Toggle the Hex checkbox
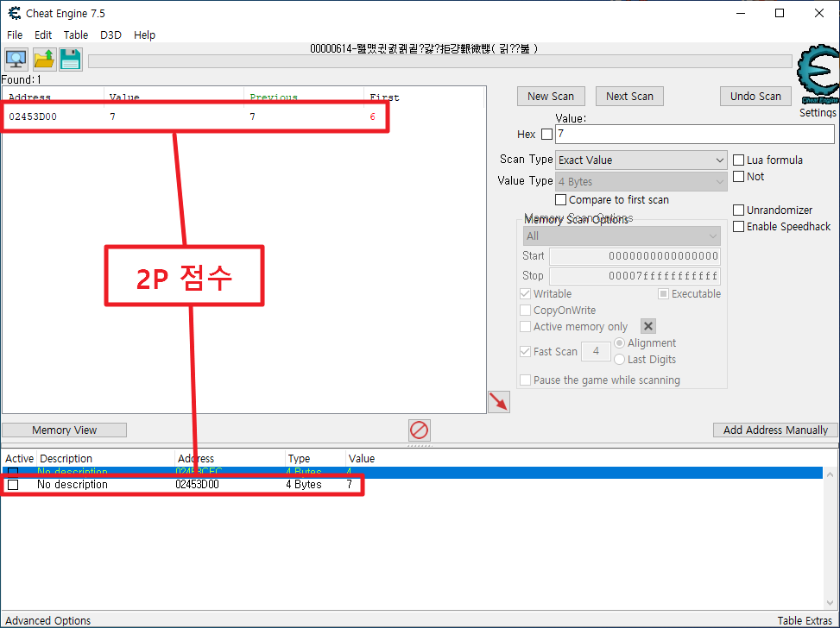The image size is (840, 628). [547, 135]
